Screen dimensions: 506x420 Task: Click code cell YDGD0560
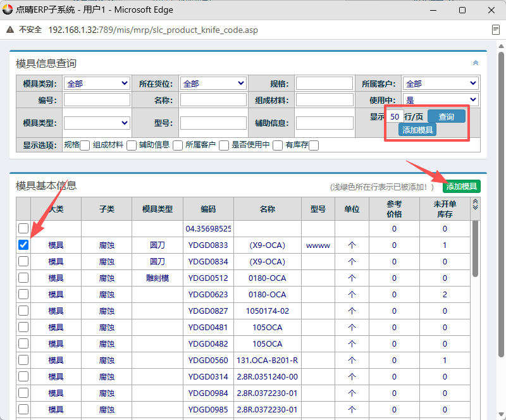pyautogui.click(x=208, y=361)
